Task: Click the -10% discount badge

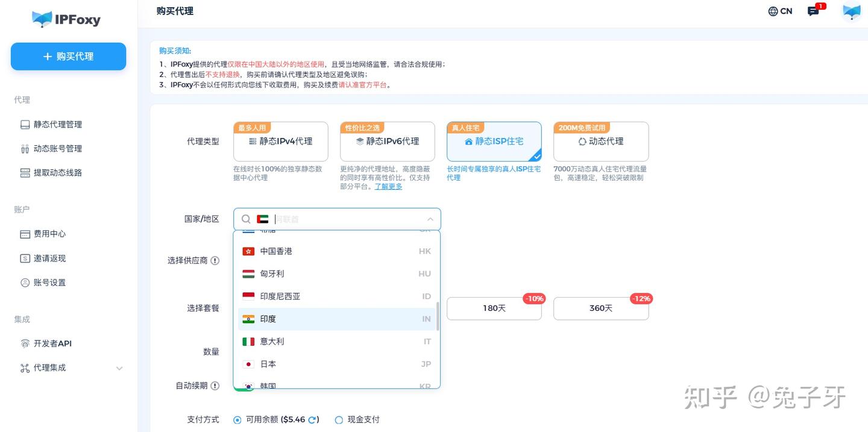Action: click(x=534, y=299)
